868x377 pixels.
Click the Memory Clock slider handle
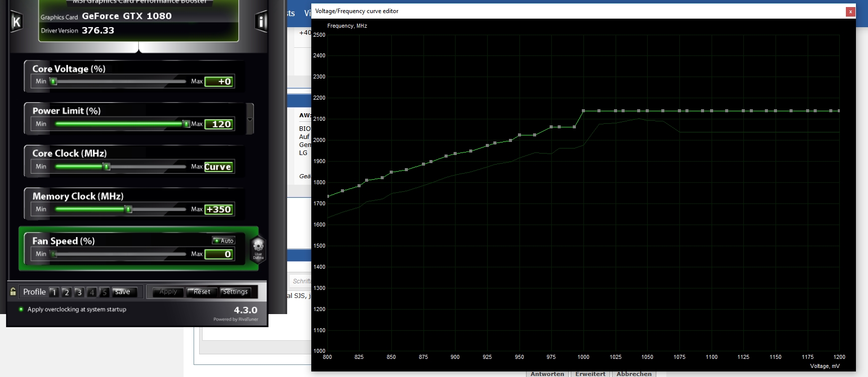pyautogui.click(x=129, y=209)
